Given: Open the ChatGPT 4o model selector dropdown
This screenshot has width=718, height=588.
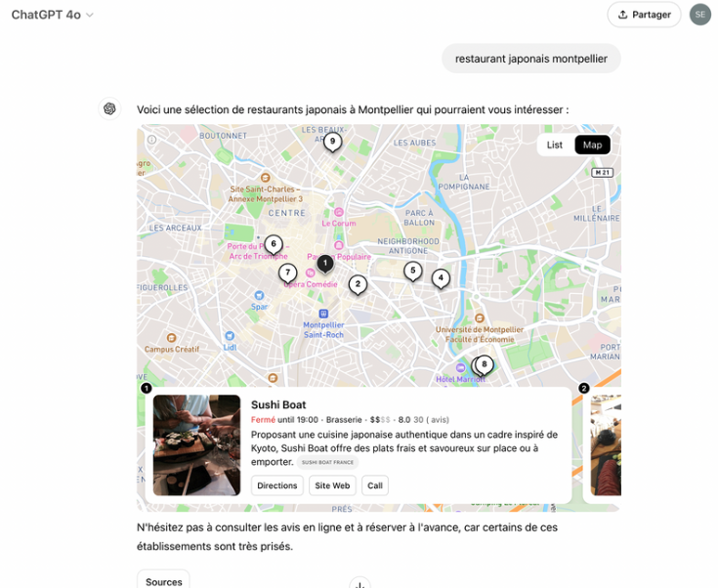Looking at the screenshot, I should pos(52,15).
